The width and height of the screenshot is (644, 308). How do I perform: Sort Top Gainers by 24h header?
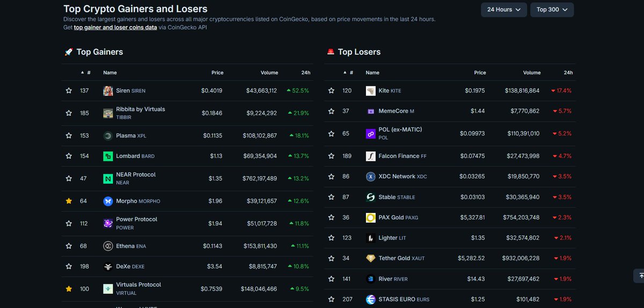click(x=306, y=72)
